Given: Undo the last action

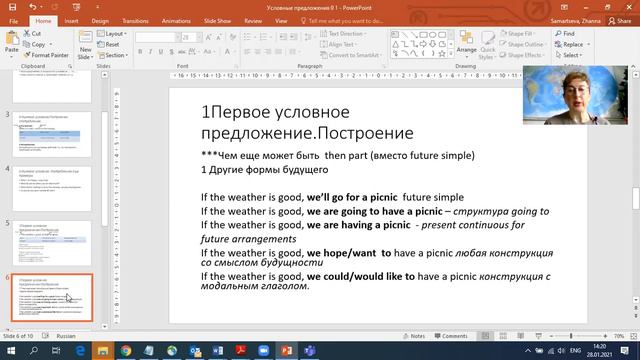Looking at the screenshot, I should (x=33, y=7).
